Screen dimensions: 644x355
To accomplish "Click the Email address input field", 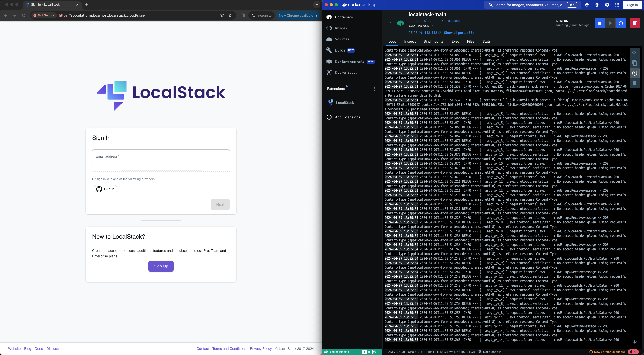I will [161, 156].
